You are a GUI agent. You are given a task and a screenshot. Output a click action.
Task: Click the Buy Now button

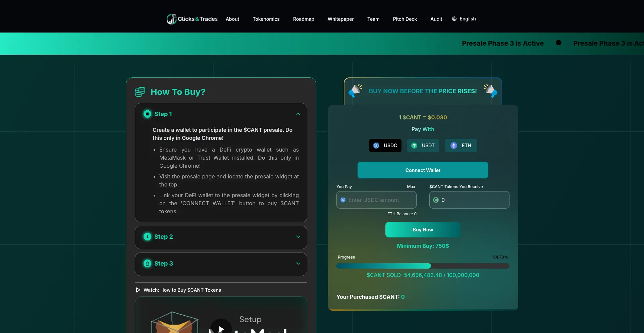pyautogui.click(x=423, y=230)
